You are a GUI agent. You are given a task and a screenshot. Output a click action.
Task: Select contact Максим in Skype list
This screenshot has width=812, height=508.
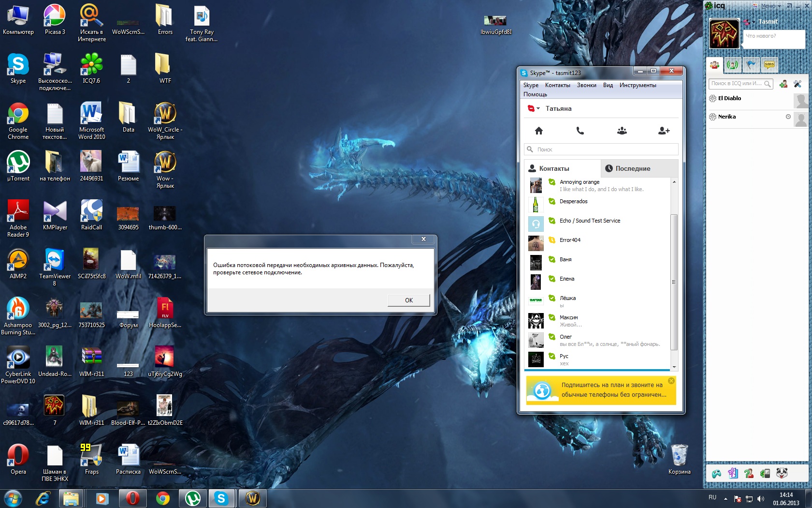598,321
